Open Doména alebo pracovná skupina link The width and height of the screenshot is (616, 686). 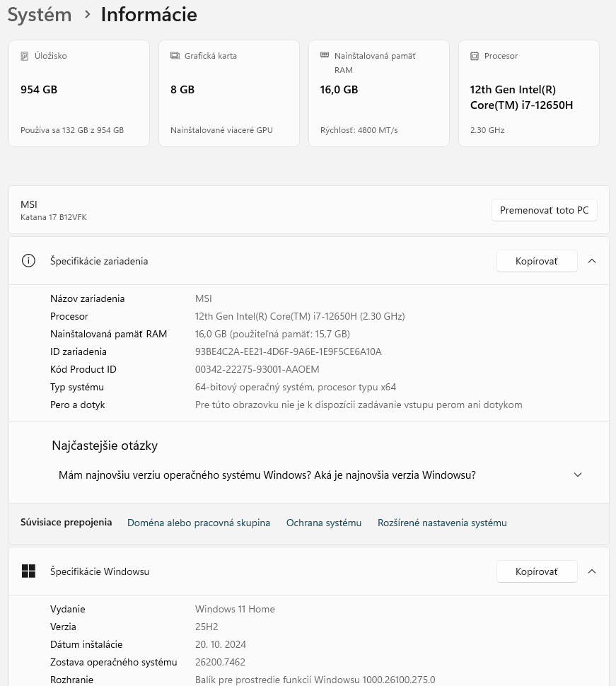[x=199, y=523]
